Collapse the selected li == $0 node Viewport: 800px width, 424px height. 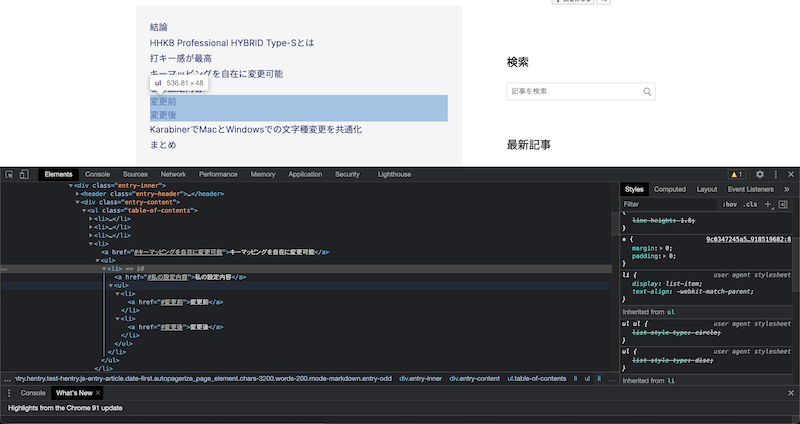click(x=104, y=269)
